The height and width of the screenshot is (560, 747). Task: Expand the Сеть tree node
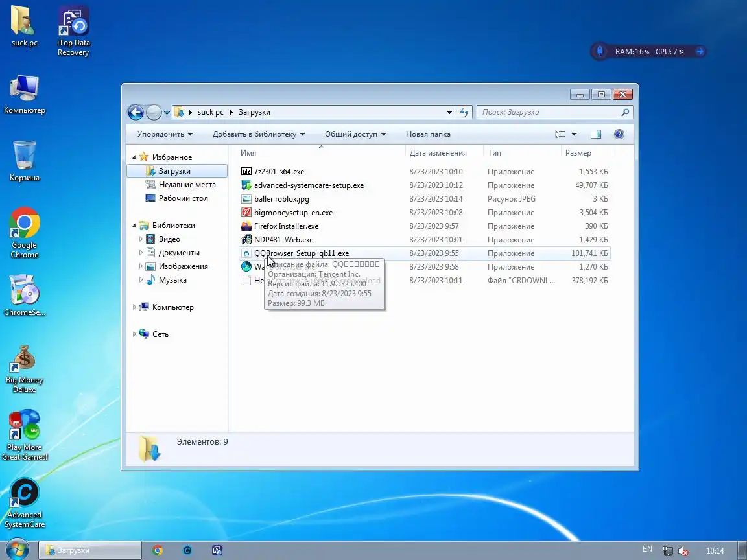[134, 334]
